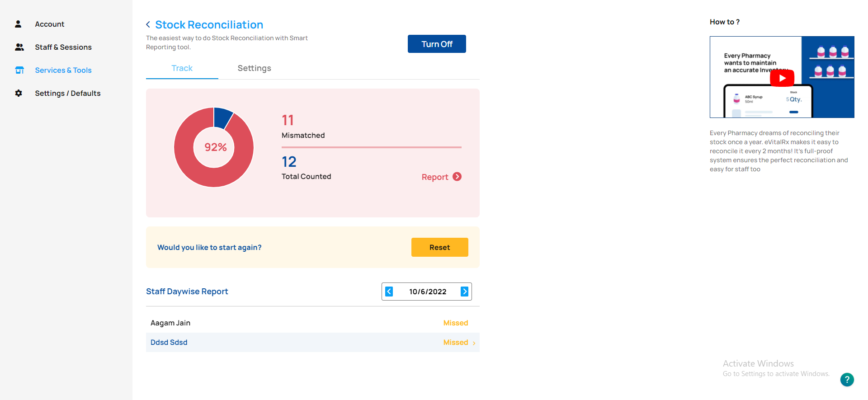The width and height of the screenshot is (868, 400).
Task: Play the YouTube how-to video
Action: [x=782, y=78]
